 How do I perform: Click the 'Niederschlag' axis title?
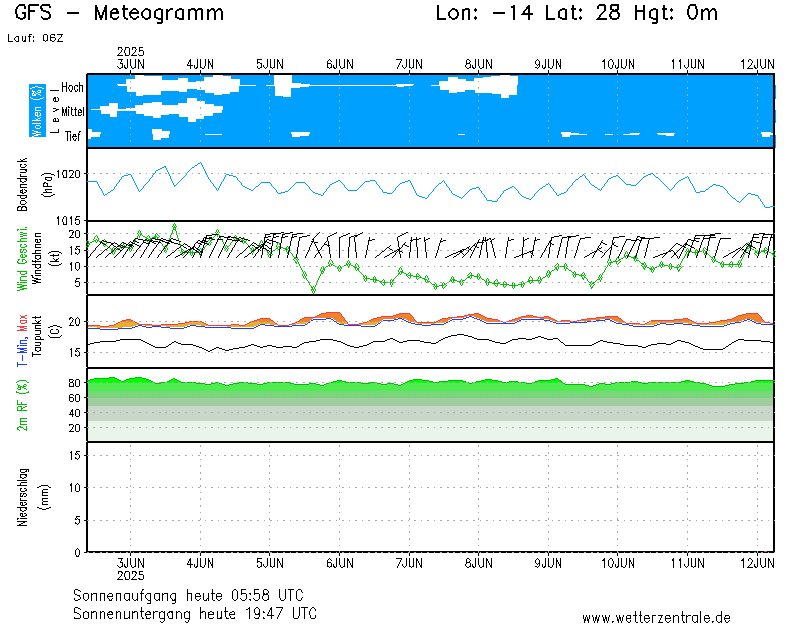[x=22, y=497]
